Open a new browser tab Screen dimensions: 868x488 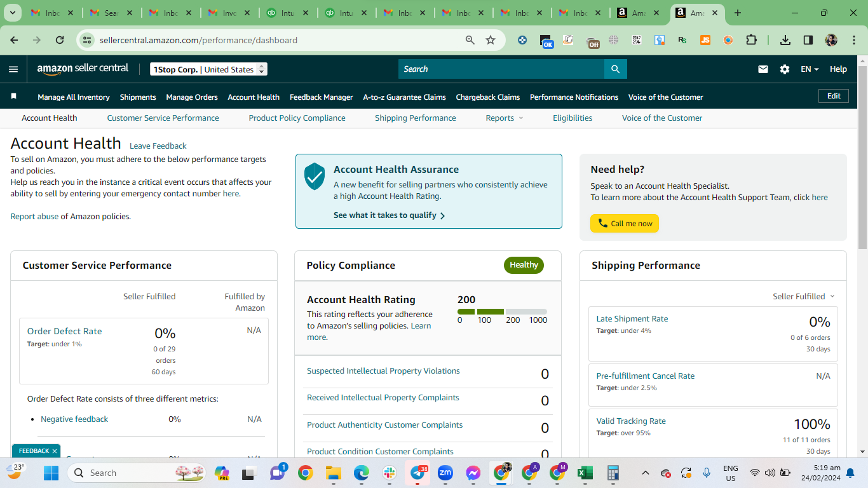tap(738, 13)
